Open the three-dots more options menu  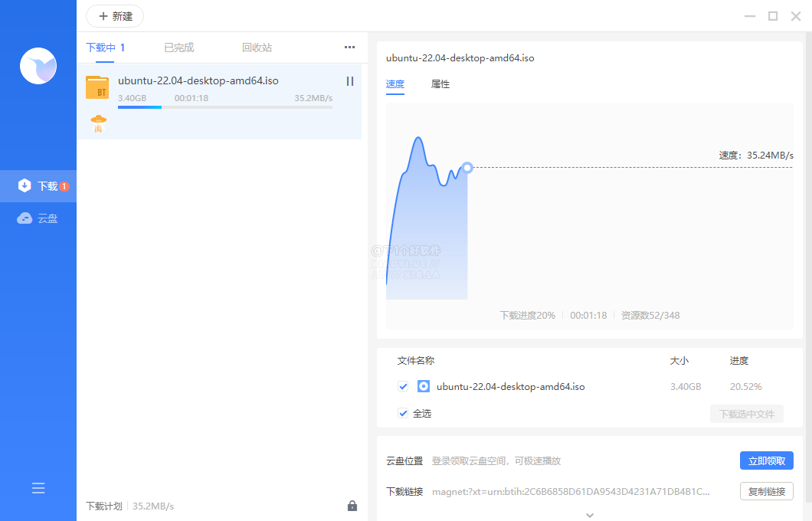pos(349,48)
